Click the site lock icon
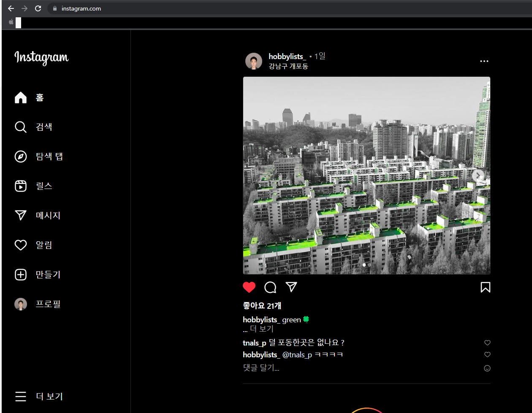This screenshot has height=413, width=532. pos(54,8)
